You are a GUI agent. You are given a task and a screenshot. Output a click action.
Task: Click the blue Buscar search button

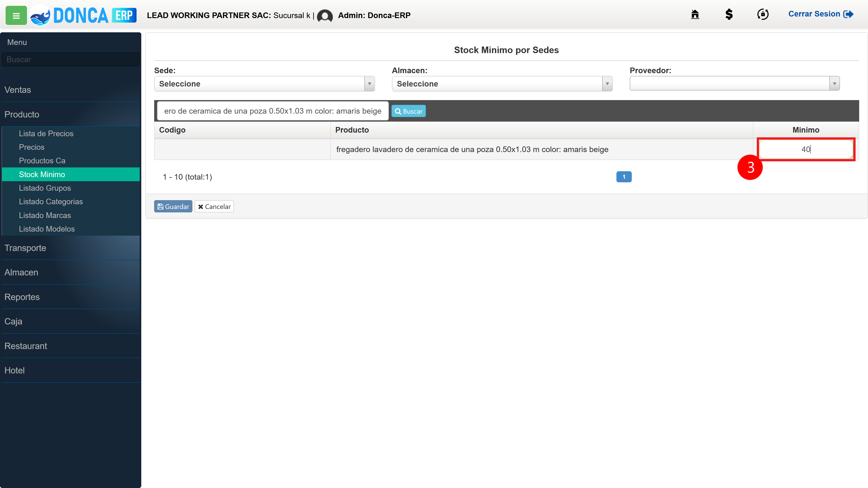tap(408, 111)
